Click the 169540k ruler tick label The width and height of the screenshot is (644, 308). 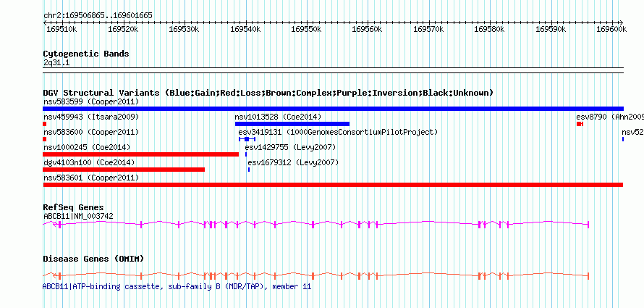[x=245, y=29]
